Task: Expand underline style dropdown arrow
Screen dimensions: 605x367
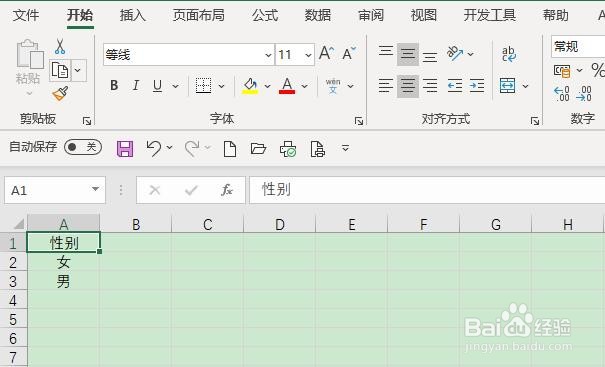Action: (x=175, y=86)
